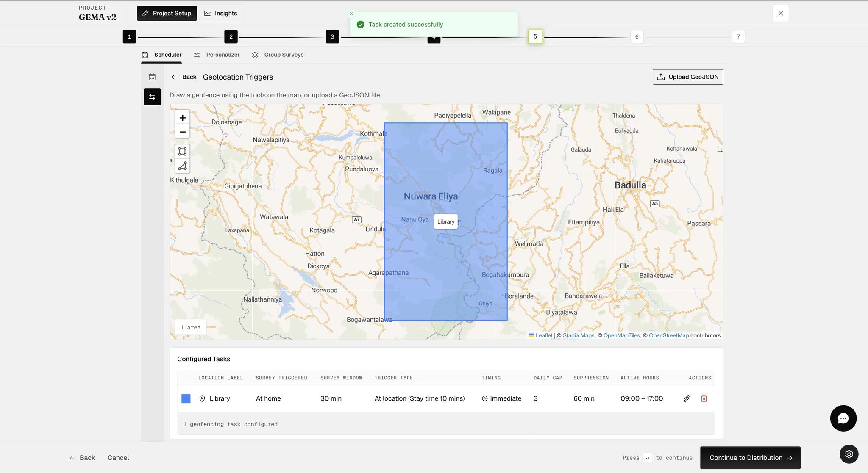This screenshot has width=868, height=473.
Task: Click the blue Library color swatch
Action: click(186, 398)
